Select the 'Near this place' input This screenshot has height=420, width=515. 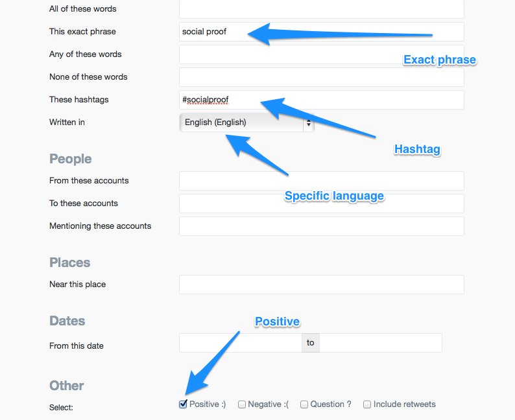[x=321, y=285]
